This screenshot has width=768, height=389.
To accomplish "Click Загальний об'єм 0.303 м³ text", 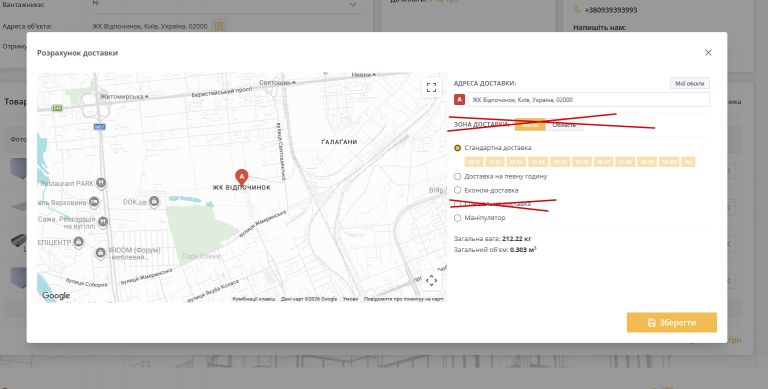I will [x=495, y=250].
